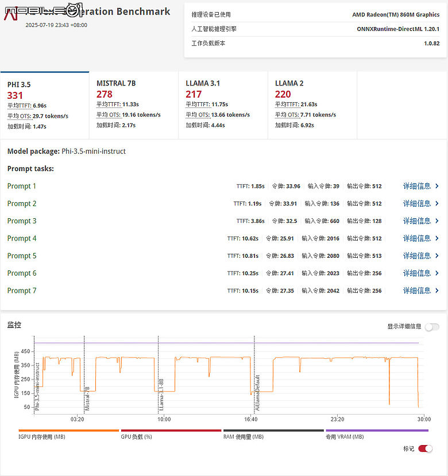Screen dimensions: 448x476
Task: Click the 19.16 tokens/s value under MISTRAL 7B
Action: pos(141,115)
